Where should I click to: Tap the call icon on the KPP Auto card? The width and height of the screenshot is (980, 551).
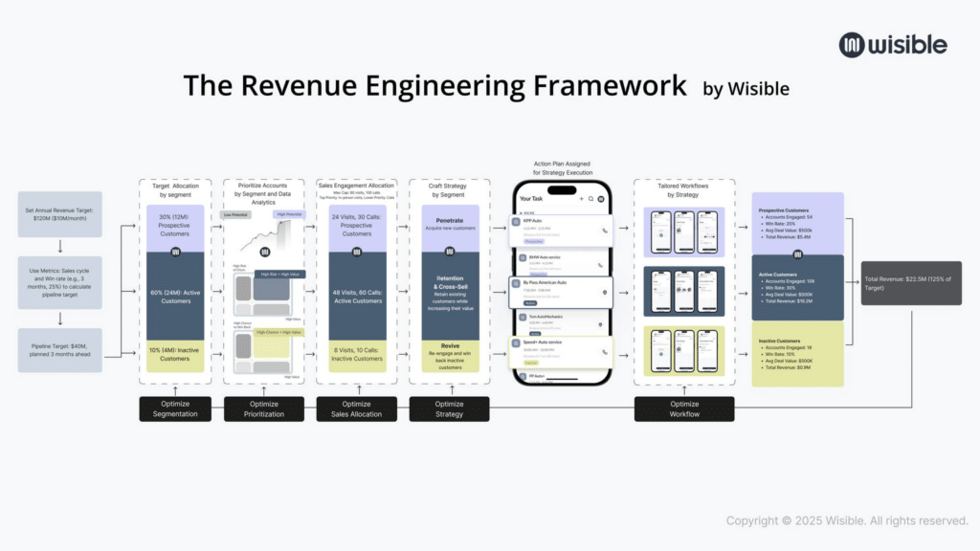click(605, 231)
